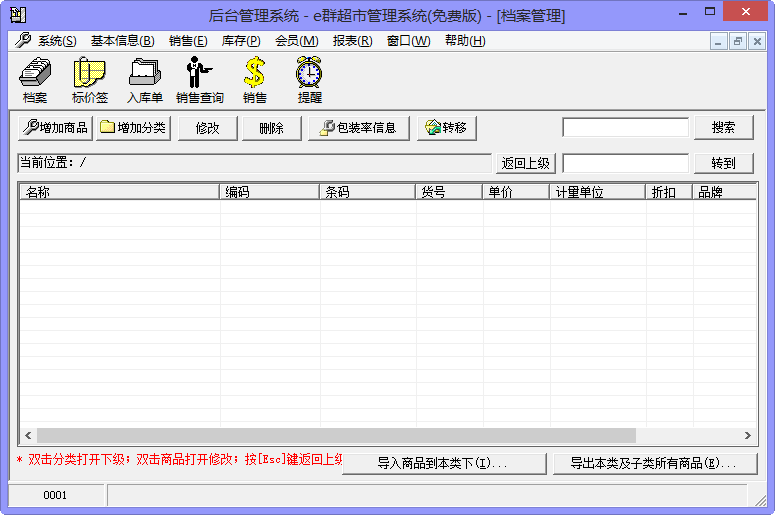Sort by the 货号 column header
This screenshot has height=515, width=775.
point(449,192)
